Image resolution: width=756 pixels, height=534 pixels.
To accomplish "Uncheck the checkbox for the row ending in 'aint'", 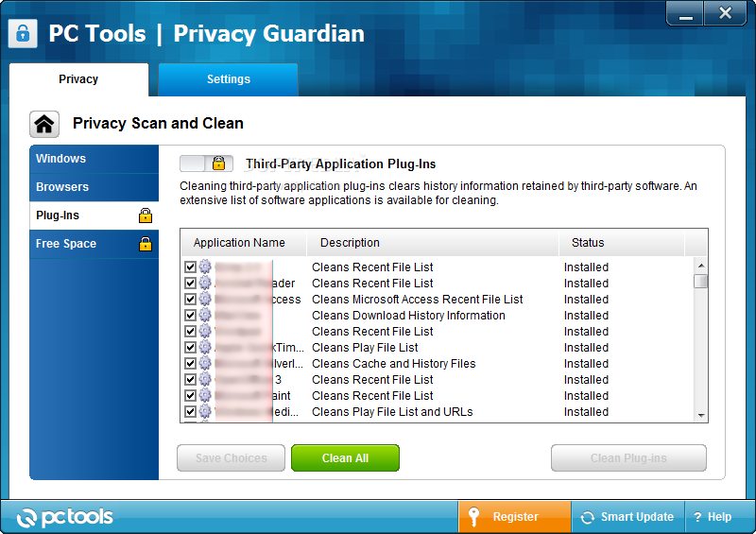I will pos(190,396).
